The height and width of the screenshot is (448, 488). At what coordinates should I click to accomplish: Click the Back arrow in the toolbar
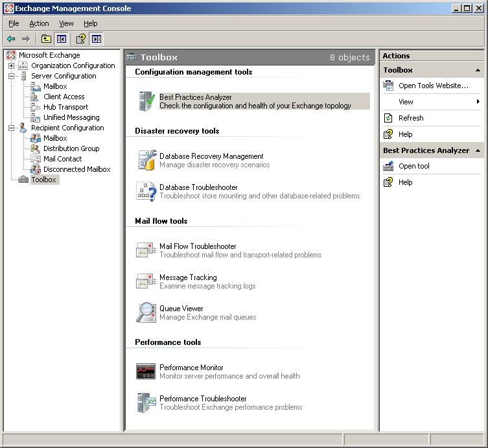click(x=11, y=39)
